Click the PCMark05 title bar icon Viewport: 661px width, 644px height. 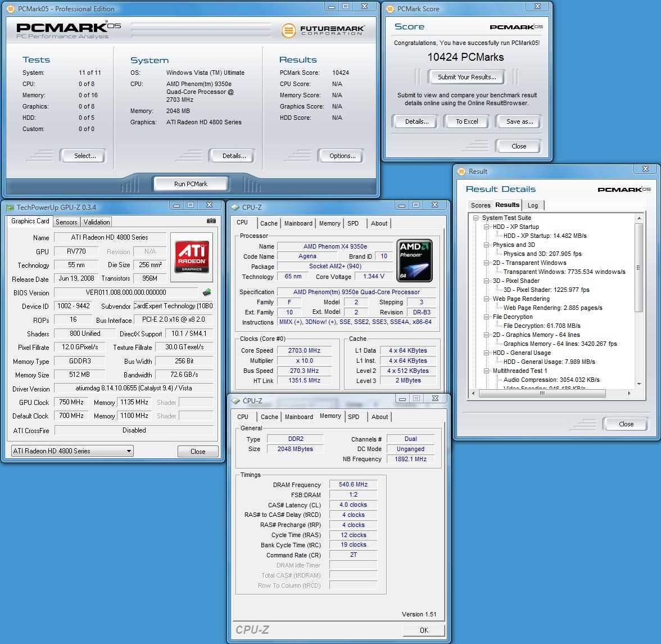coord(11,8)
